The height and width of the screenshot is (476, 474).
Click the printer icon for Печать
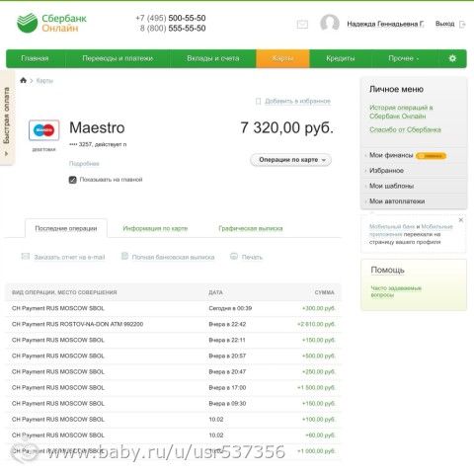coord(234,257)
